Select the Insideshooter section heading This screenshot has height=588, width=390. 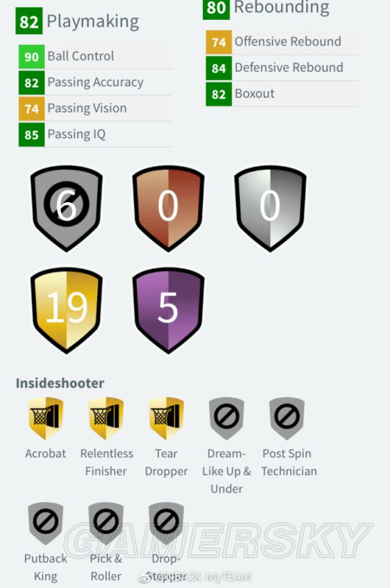pyautogui.click(x=60, y=383)
